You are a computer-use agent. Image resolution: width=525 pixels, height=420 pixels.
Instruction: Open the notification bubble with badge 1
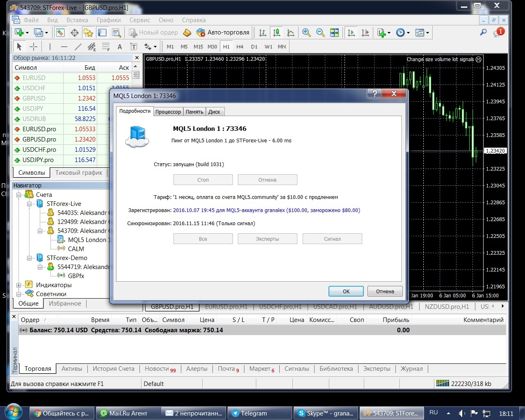[x=499, y=32]
